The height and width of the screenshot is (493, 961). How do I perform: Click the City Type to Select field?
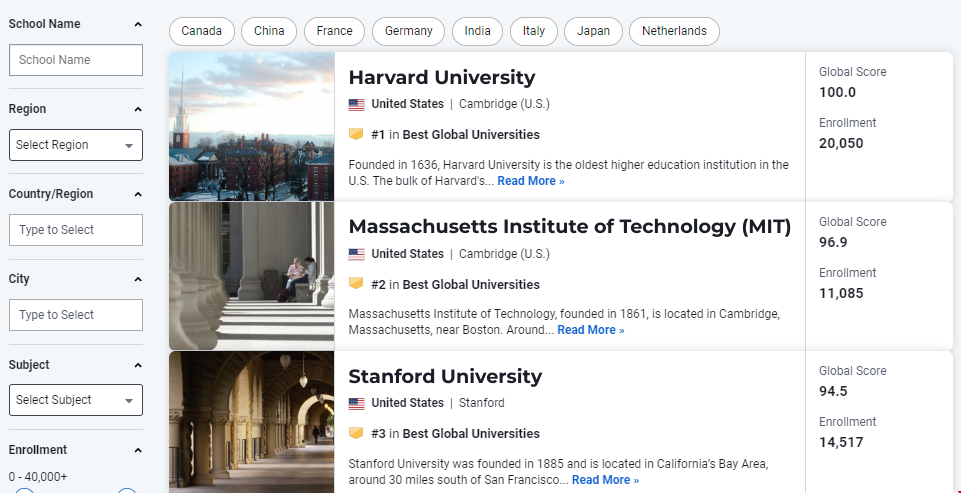[76, 315]
